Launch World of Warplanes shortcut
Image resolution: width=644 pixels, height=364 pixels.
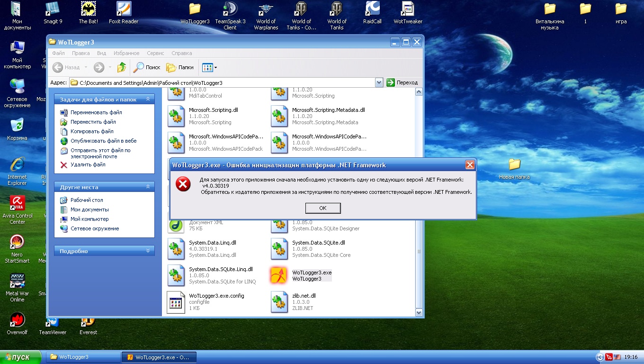(x=266, y=16)
